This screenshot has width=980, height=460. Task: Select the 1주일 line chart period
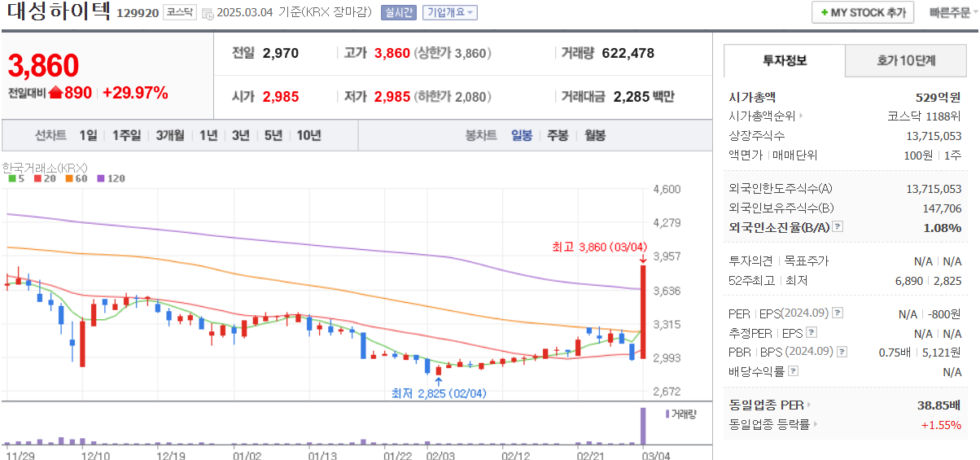pos(126,135)
